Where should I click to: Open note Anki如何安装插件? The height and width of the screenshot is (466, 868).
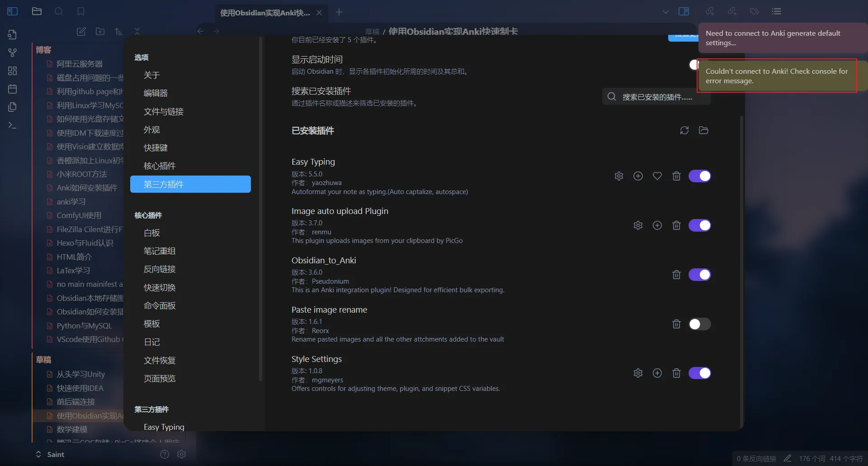pyautogui.click(x=87, y=188)
